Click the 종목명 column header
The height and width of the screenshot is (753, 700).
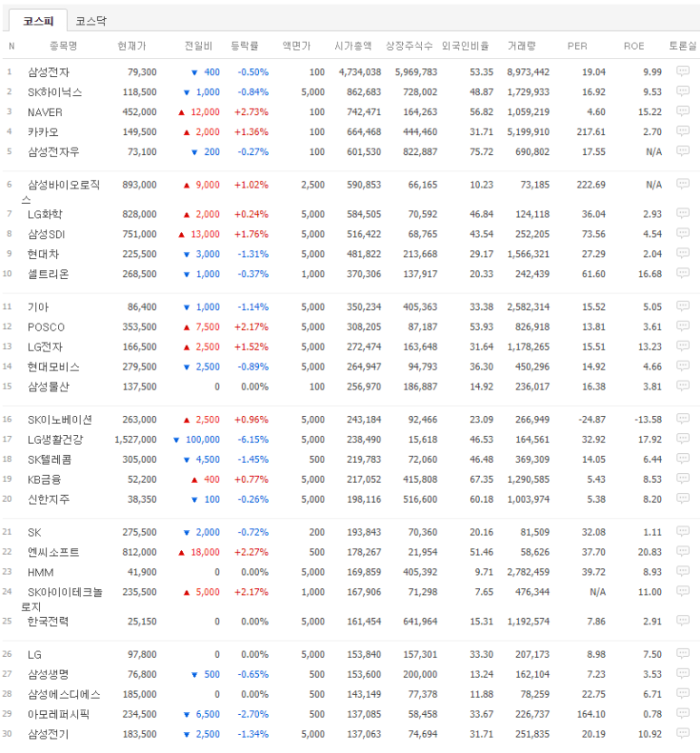point(63,45)
